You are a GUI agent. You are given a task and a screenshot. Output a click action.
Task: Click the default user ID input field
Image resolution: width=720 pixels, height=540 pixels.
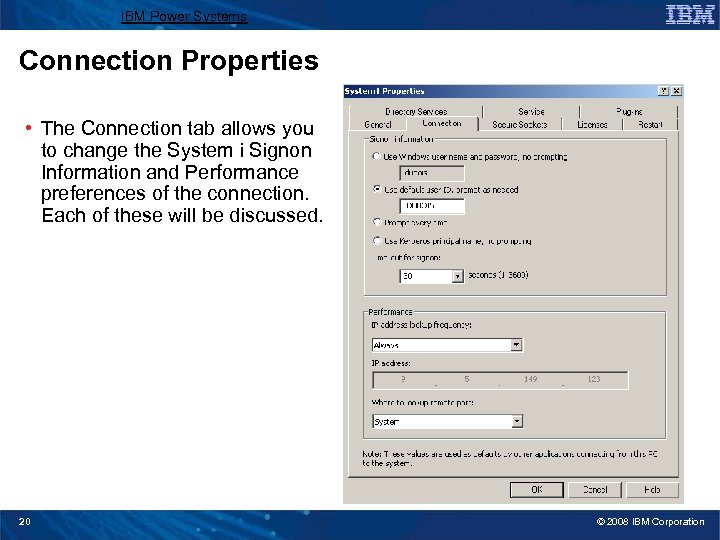(432, 206)
